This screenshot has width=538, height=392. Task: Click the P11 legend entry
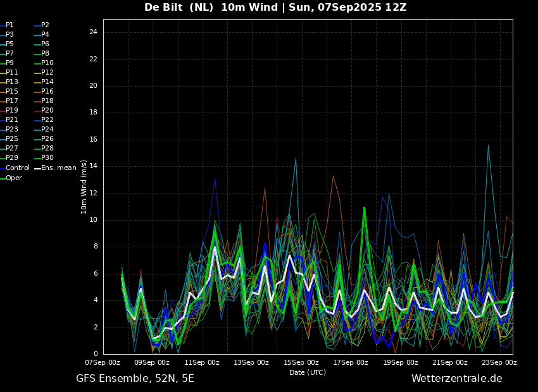coord(11,72)
